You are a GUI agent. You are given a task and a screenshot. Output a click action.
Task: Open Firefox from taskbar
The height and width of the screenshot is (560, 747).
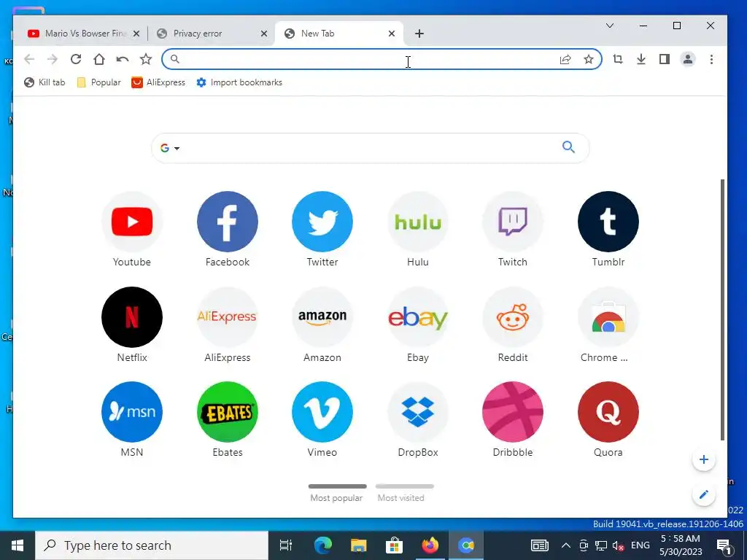point(430,545)
